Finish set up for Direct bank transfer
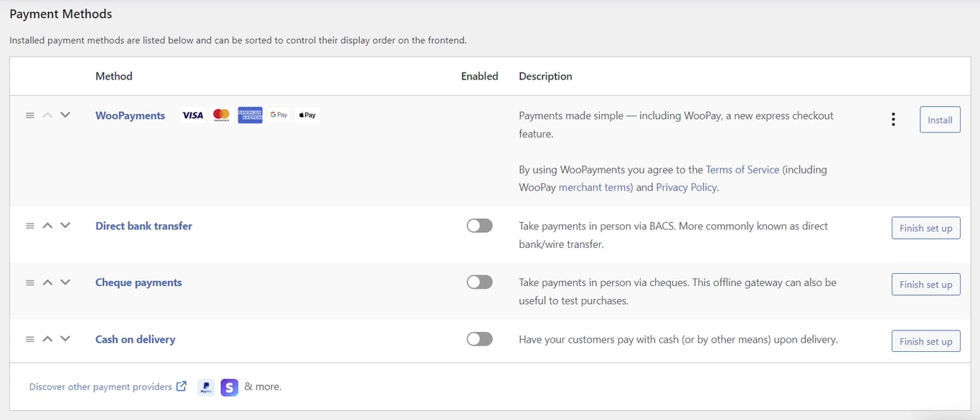The image size is (980, 420). (x=925, y=228)
